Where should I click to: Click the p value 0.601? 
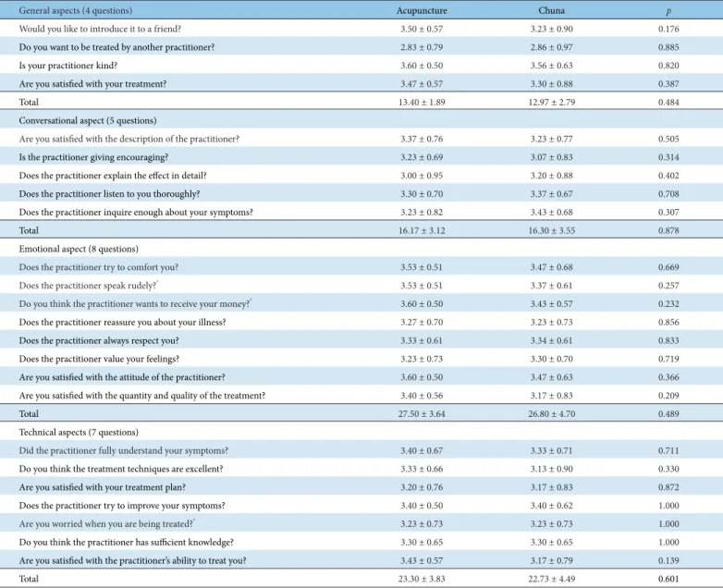point(668,579)
